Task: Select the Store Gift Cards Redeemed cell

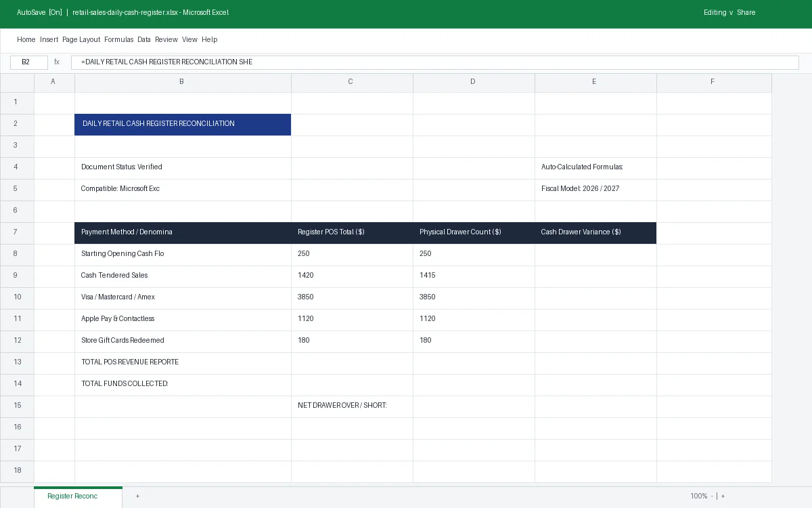Action: tap(183, 341)
